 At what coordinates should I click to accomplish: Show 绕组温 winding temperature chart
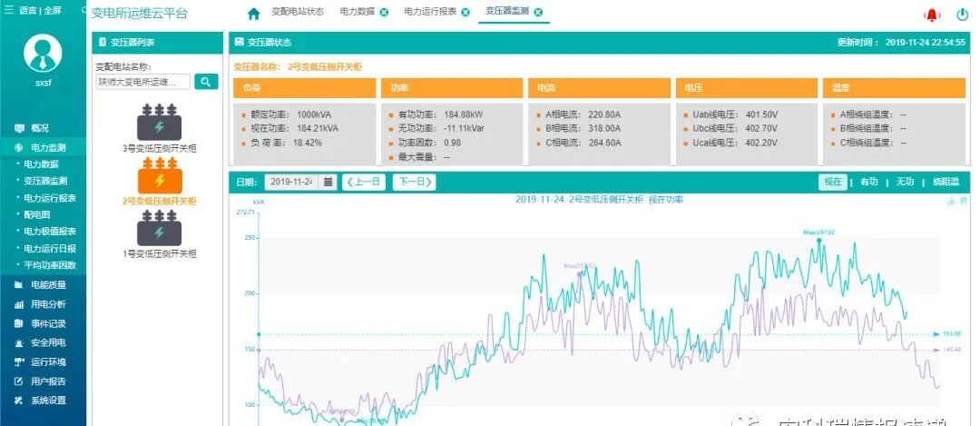[945, 182]
